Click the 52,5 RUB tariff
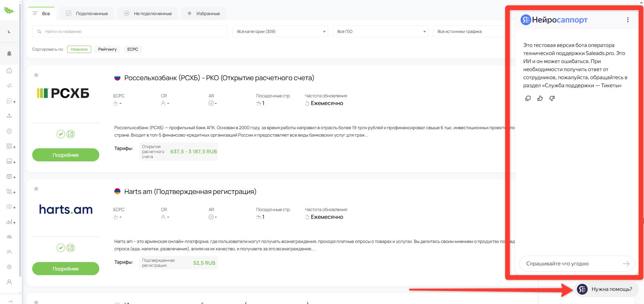Viewport: 644px width, 304px height. pyautogui.click(x=204, y=263)
